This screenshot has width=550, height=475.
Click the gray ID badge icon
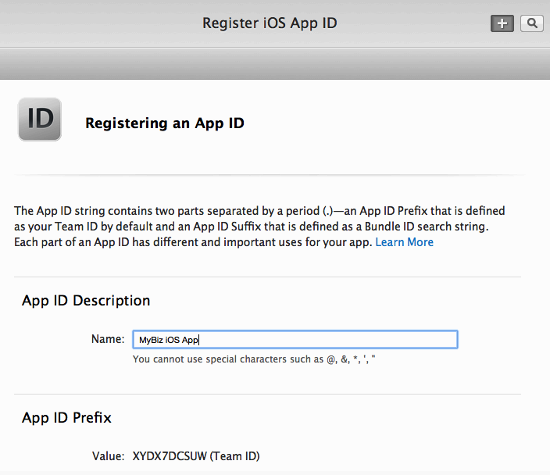[40, 119]
